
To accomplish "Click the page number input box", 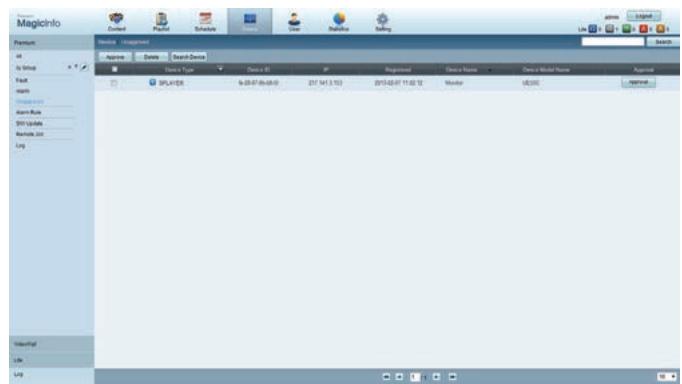I will (415, 377).
